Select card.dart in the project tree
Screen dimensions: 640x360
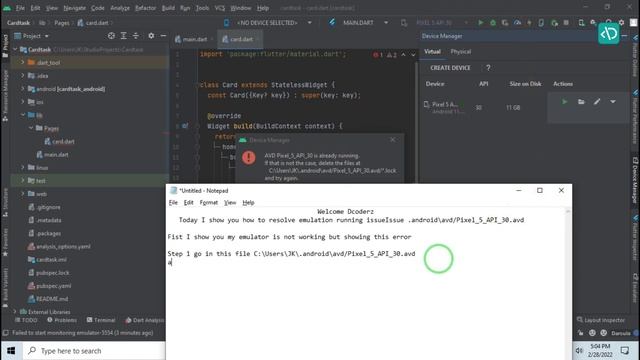coord(60,141)
